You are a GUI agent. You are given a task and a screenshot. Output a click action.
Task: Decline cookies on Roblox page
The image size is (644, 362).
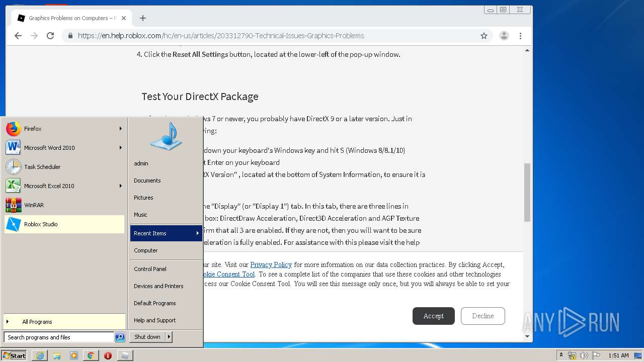(483, 316)
